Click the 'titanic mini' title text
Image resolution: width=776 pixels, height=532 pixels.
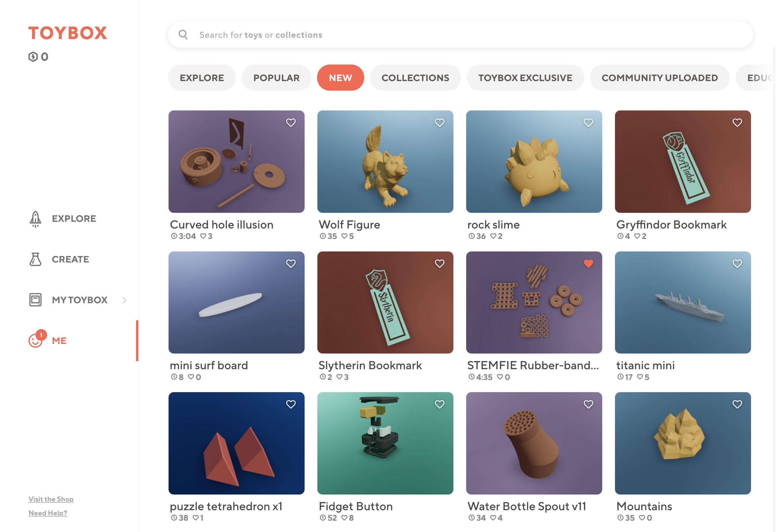coord(646,365)
